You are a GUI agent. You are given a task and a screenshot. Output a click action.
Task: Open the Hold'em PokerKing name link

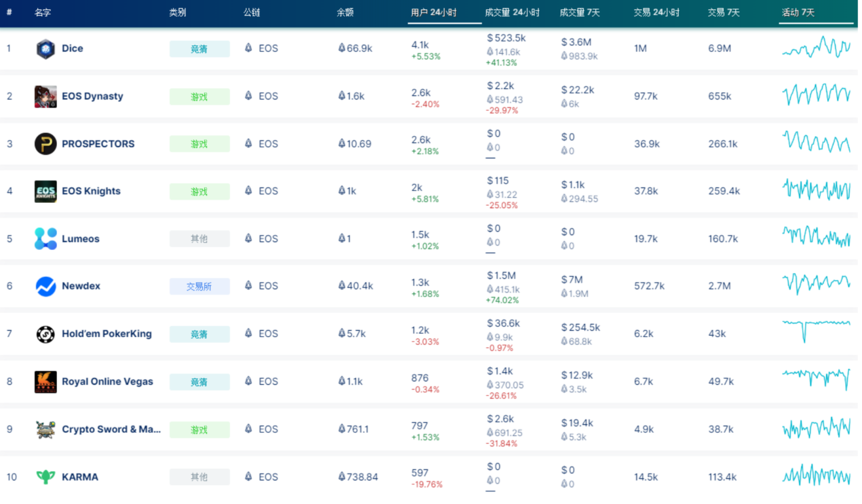(x=107, y=334)
